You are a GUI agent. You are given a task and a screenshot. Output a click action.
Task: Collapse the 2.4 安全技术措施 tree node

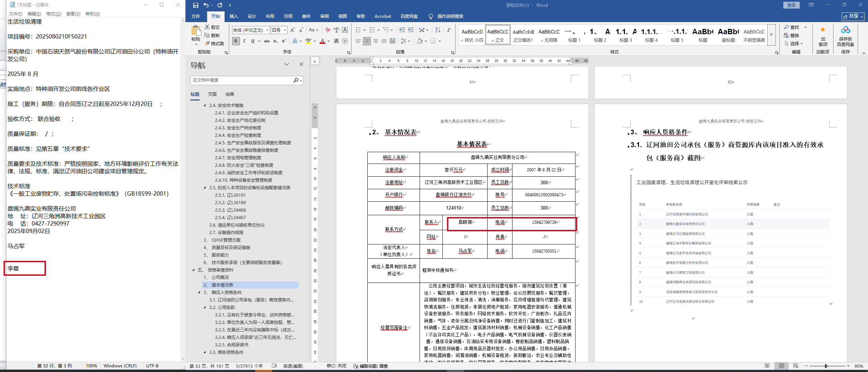pyautogui.click(x=205, y=105)
